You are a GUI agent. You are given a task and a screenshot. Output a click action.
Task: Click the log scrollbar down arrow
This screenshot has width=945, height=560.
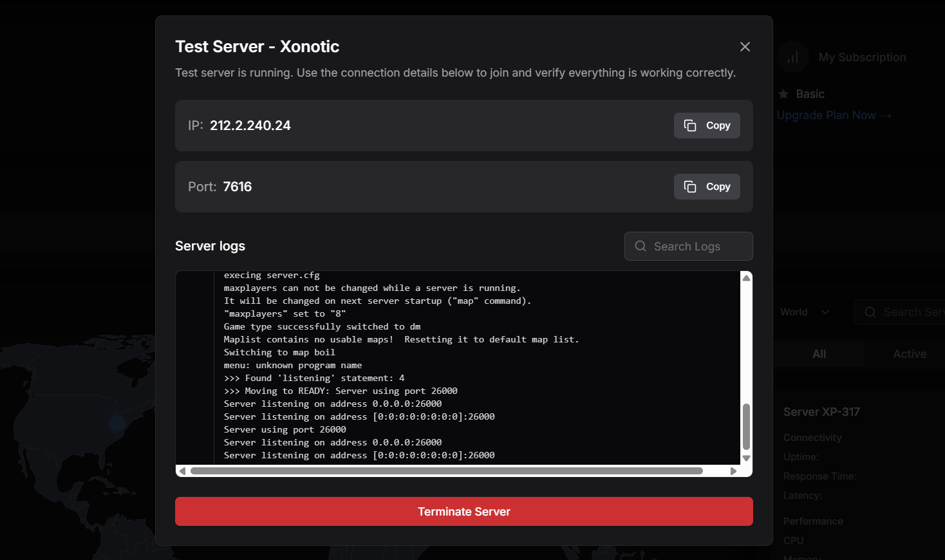[x=746, y=458]
